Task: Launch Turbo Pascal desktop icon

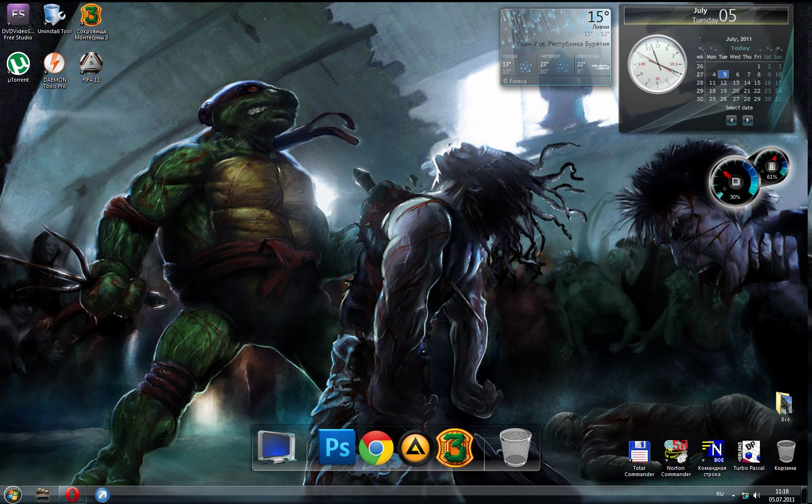Action: click(x=749, y=453)
